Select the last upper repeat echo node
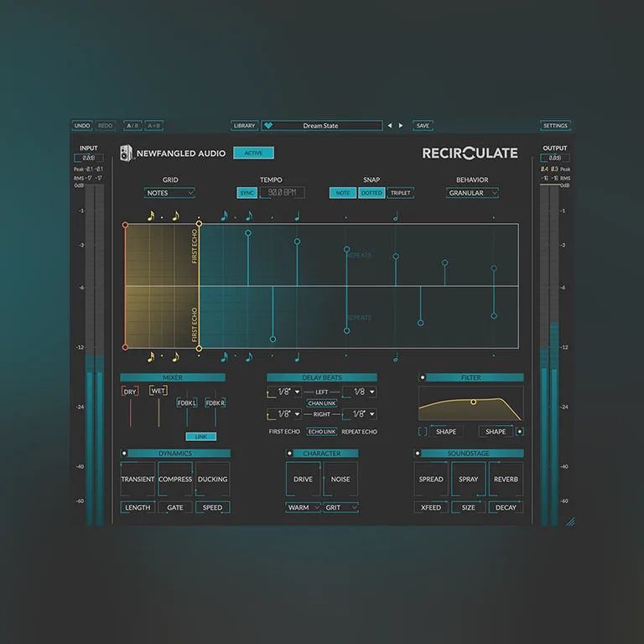The height and width of the screenshot is (644, 644). tap(494, 268)
